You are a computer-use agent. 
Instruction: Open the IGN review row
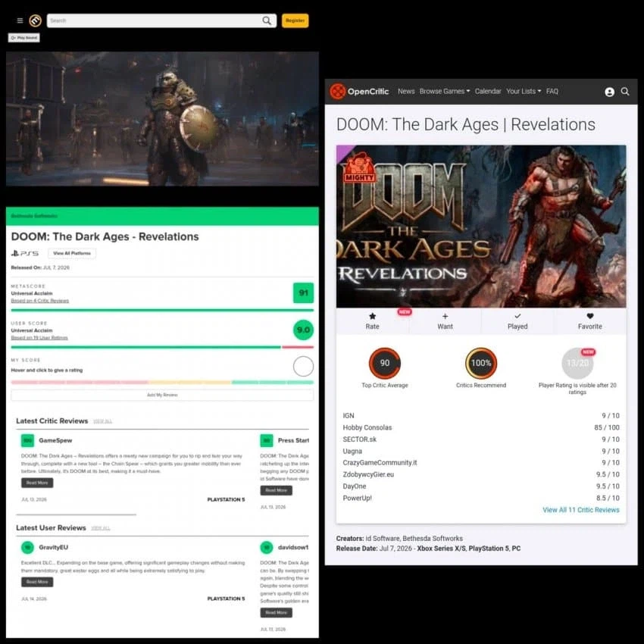click(481, 416)
